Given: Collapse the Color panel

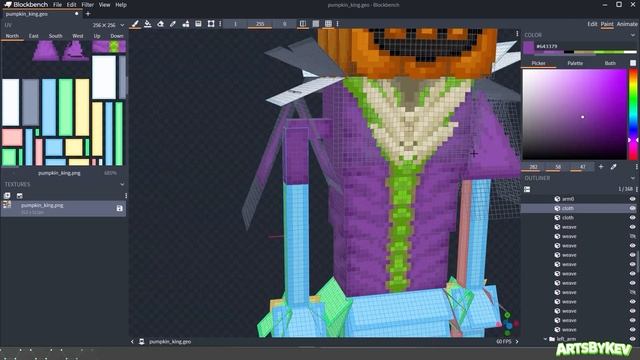Looking at the screenshot, I should (x=633, y=35).
